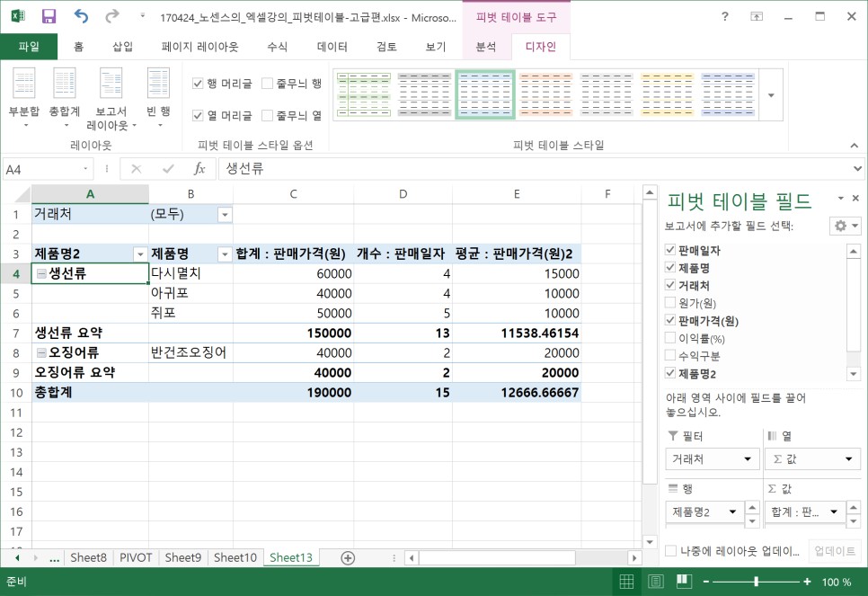This screenshot has width=868, height=596.
Task: Enable 줄무늬 열 checkbox
Action: 268,115
